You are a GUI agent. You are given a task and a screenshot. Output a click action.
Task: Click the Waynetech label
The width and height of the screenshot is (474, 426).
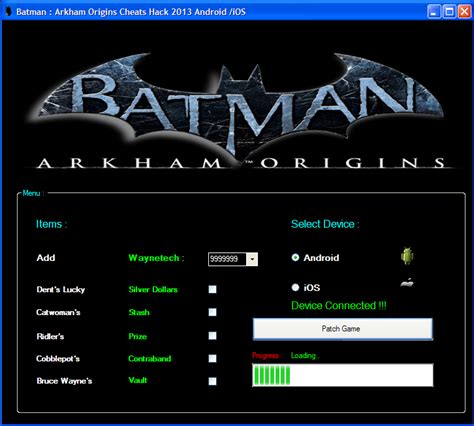point(156,258)
